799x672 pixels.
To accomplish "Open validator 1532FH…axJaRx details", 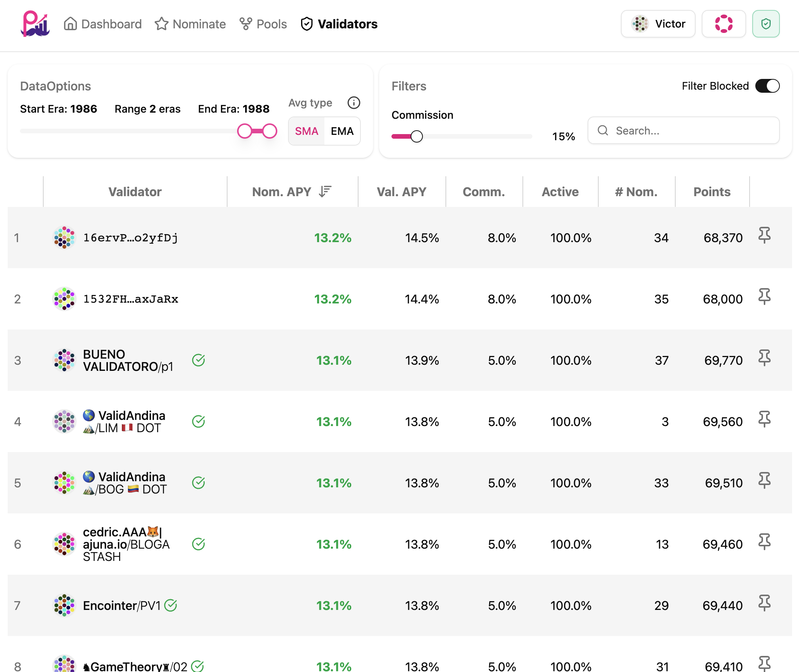I will (131, 299).
